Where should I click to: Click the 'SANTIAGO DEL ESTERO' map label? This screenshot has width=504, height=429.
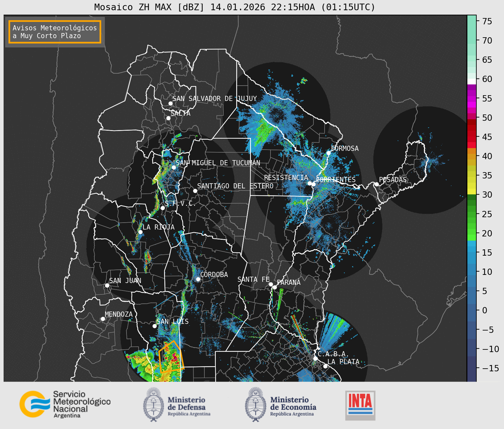point(235,186)
